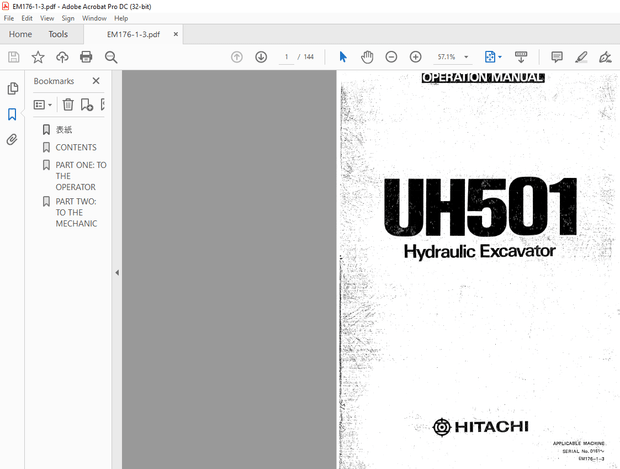Viewport: 620px width, 469px height.
Task: Toggle the Bookmarks panel icon
Action: 12,114
